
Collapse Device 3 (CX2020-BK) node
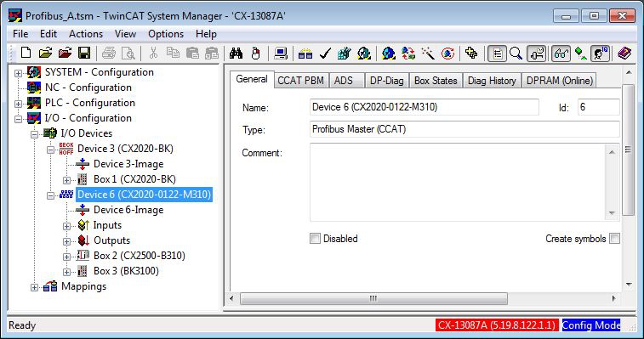[50, 150]
